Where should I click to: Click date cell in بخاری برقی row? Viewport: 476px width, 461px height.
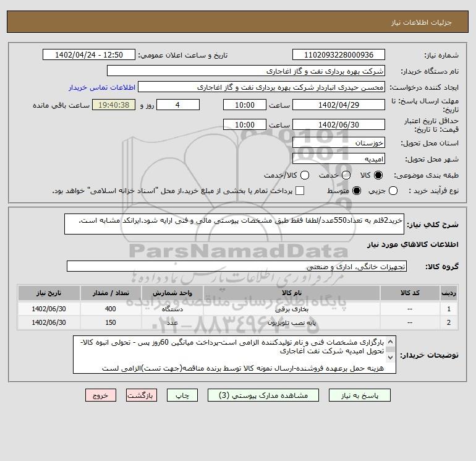click(49, 309)
